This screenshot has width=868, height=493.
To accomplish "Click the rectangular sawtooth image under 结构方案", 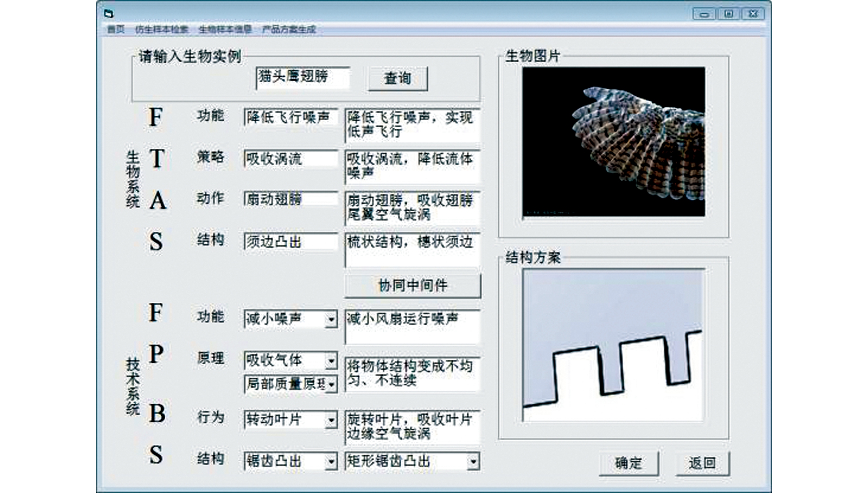I will coord(613,345).
